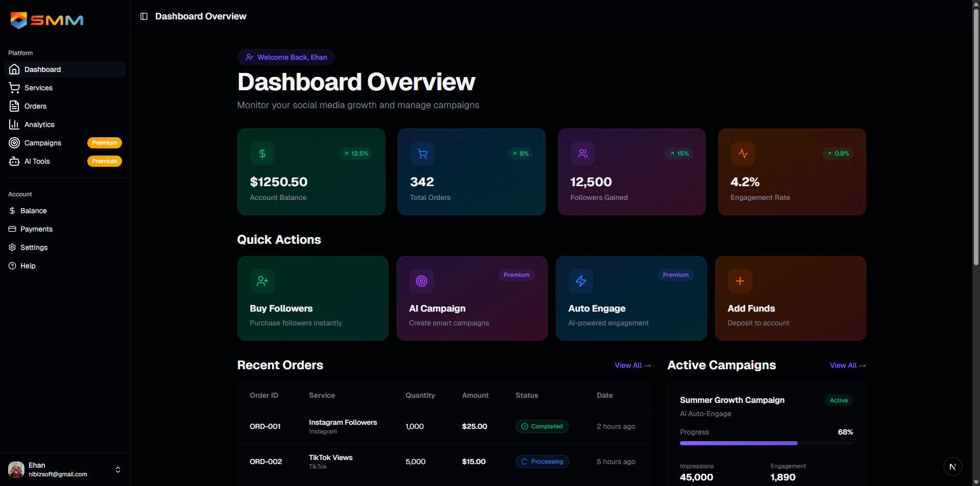Click the Premium badge next to AI Tools
Image resolution: width=980 pixels, height=486 pixels.
105,161
